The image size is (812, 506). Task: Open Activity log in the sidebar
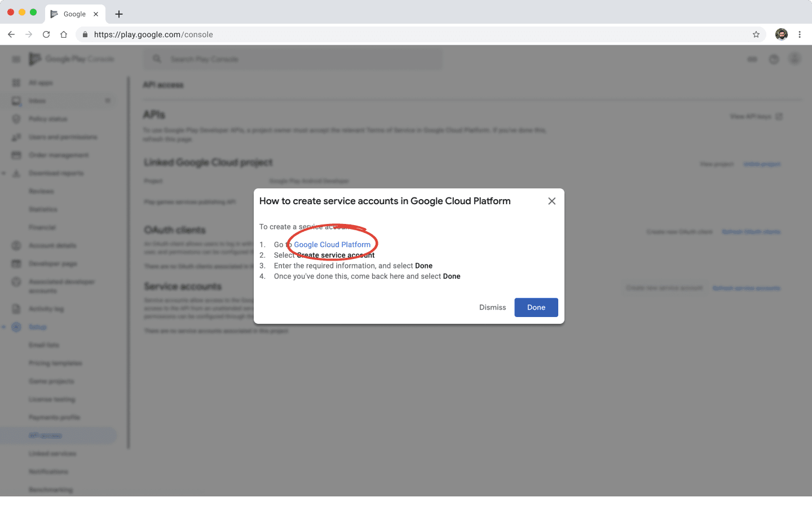[x=46, y=309]
